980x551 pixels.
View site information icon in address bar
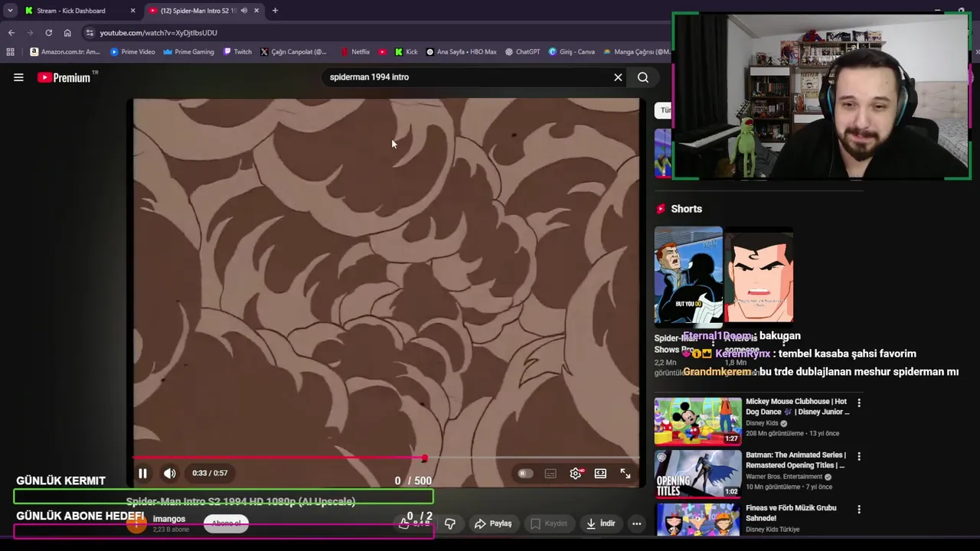[90, 33]
